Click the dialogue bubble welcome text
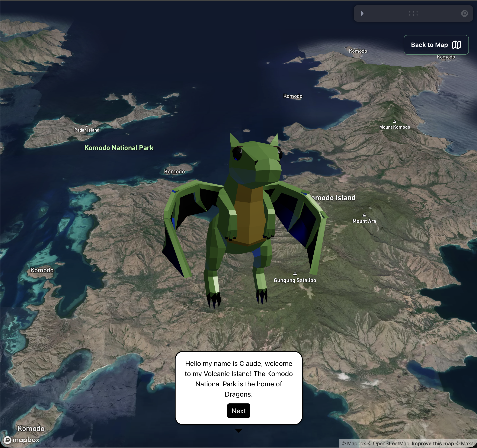The image size is (477, 448). pos(238,379)
